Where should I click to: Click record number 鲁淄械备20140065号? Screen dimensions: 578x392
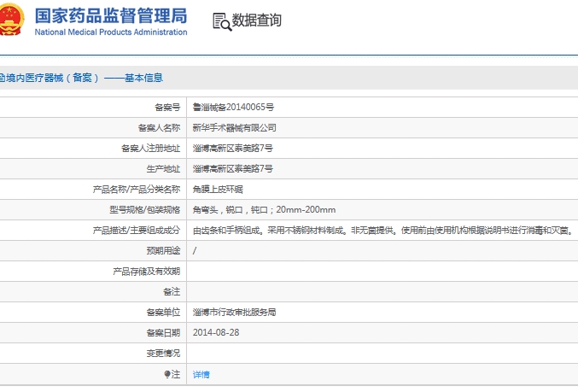tap(233, 108)
